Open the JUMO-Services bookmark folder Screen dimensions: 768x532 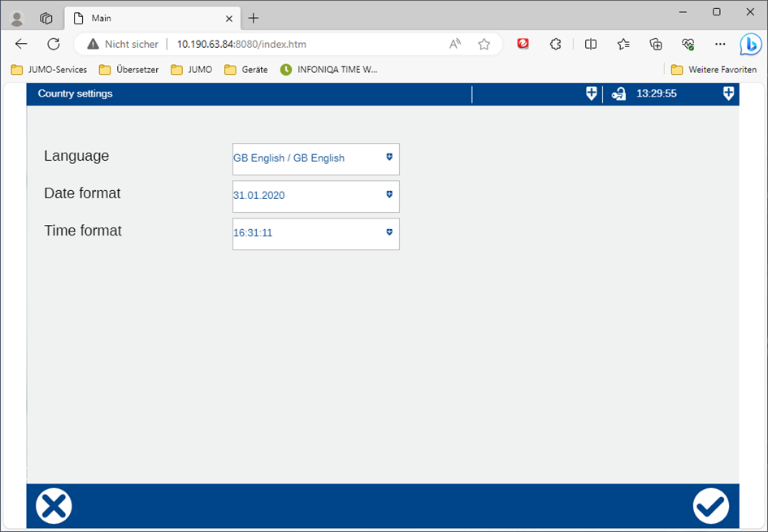pos(49,70)
